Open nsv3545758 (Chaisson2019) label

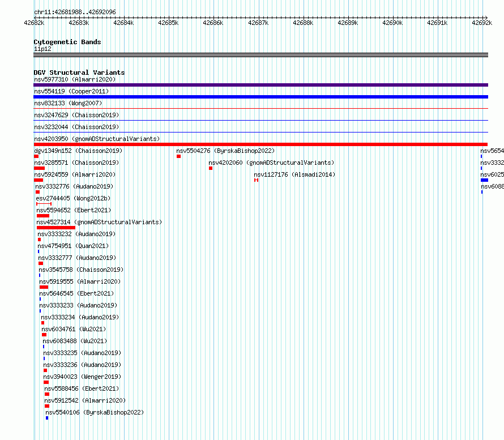[x=81, y=270]
